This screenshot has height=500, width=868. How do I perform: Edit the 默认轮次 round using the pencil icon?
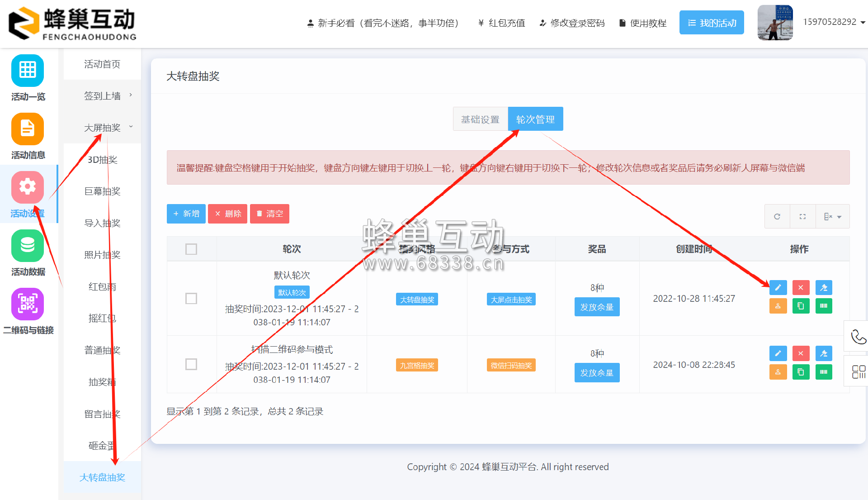[778, 287]
